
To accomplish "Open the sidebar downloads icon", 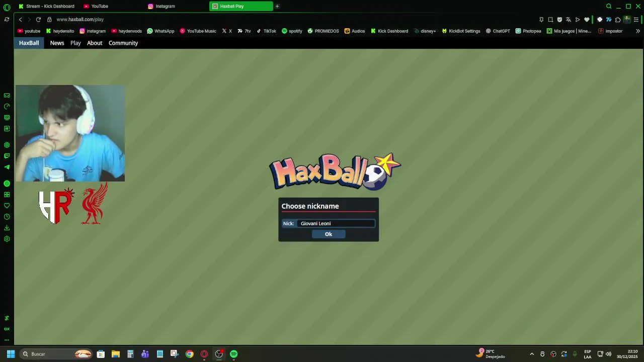I will pyautogui.click(x=7, y=228).
